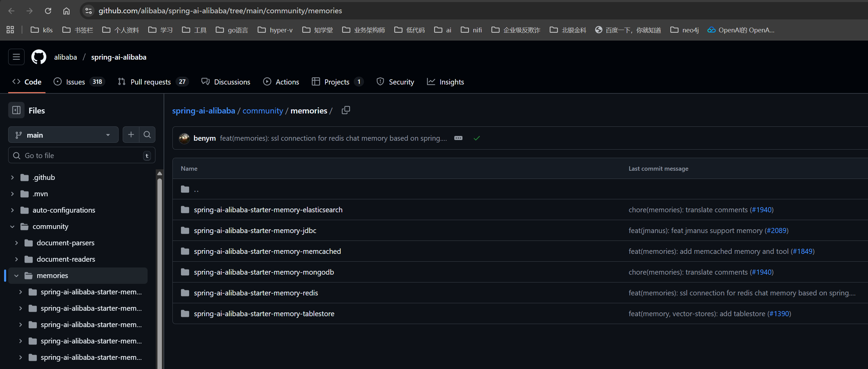868x369 pixels.
Task: Open the k8s bookmarks folder
Action: coord(42,30)
